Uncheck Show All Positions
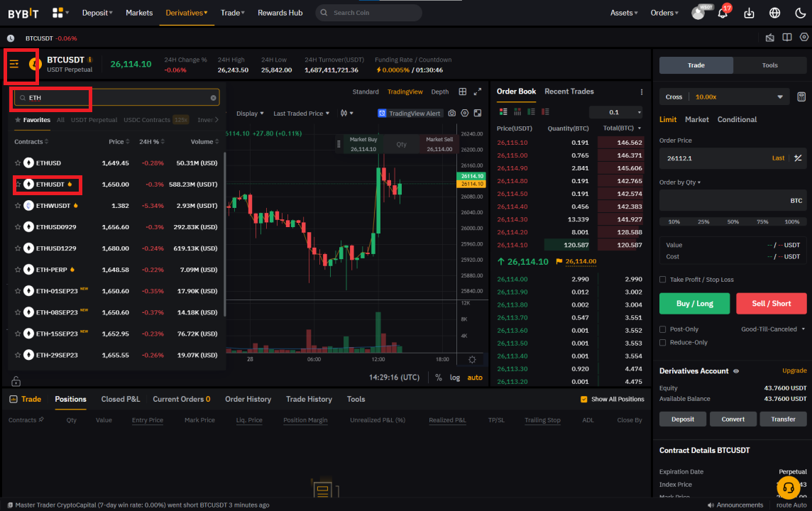 coord(583,399)
